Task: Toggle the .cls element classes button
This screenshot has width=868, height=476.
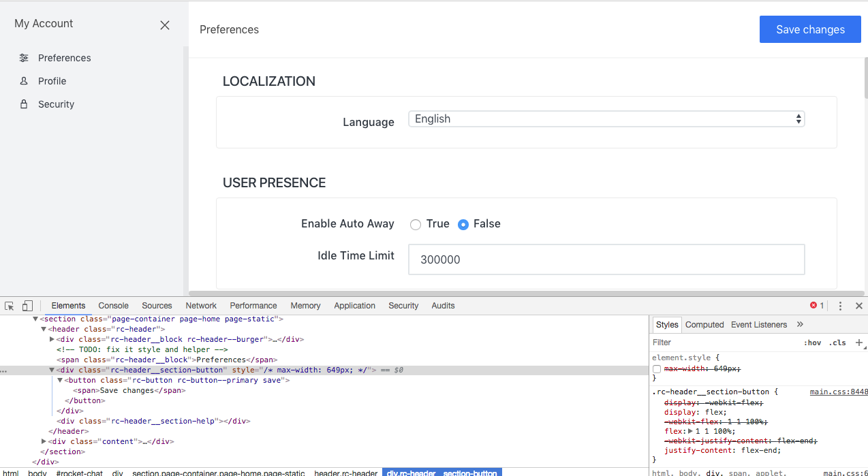Action: pyautogui.click(x=837, y=343)
